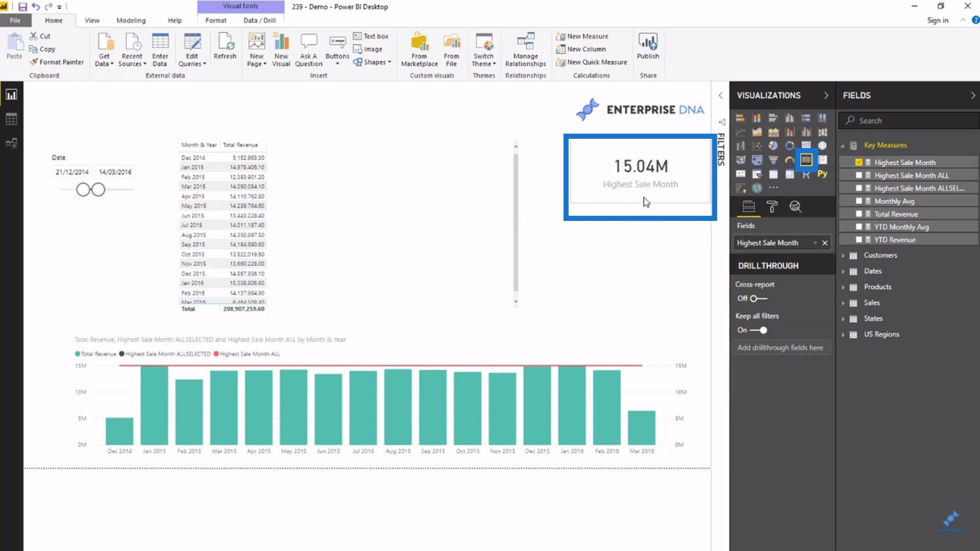Collapse the Key Measures folder
This screenshot has height=551, width=980.
point(843,146)
